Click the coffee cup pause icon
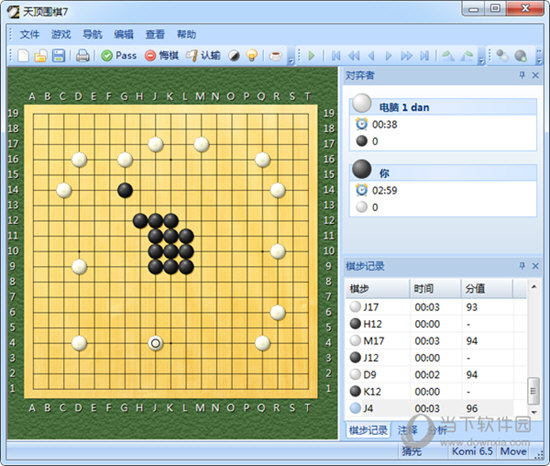 point(276,55)
